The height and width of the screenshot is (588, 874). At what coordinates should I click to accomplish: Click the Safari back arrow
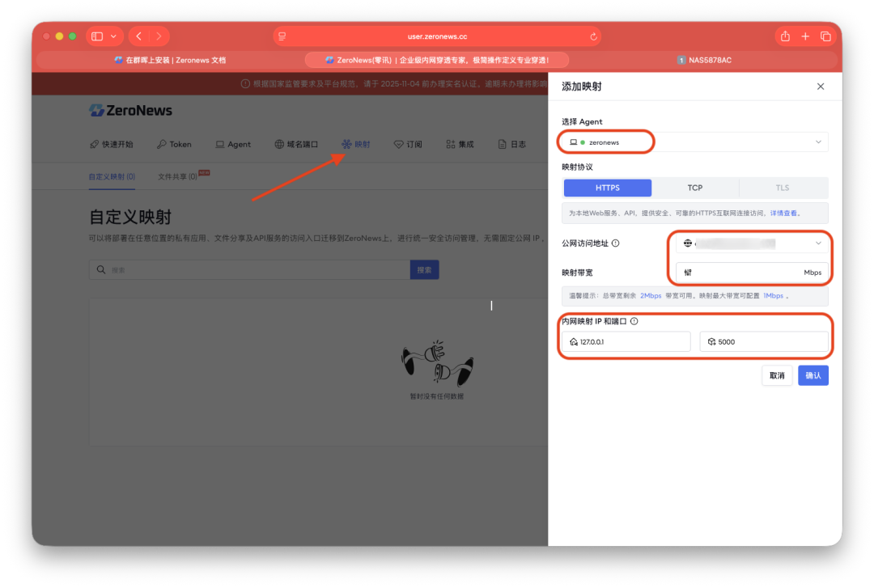[138, 36]
